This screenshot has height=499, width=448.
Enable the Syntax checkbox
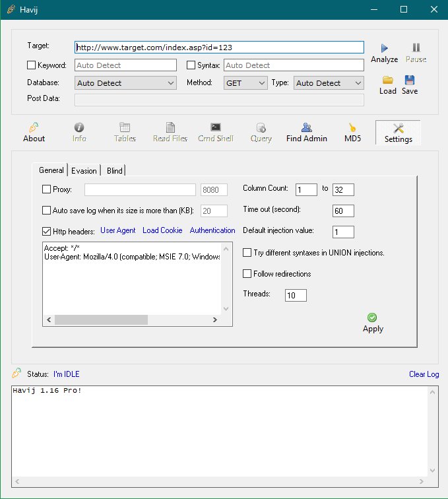191,65
